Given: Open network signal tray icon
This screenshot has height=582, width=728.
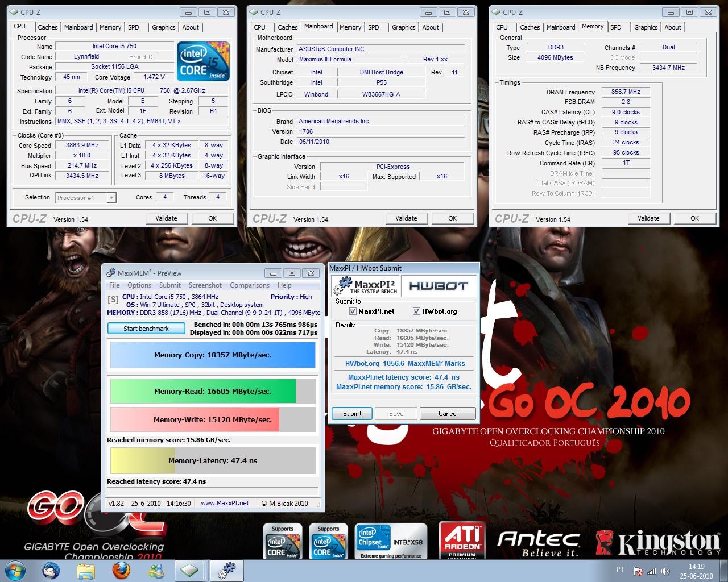Looking at the screenshot, I should (652, 571).
